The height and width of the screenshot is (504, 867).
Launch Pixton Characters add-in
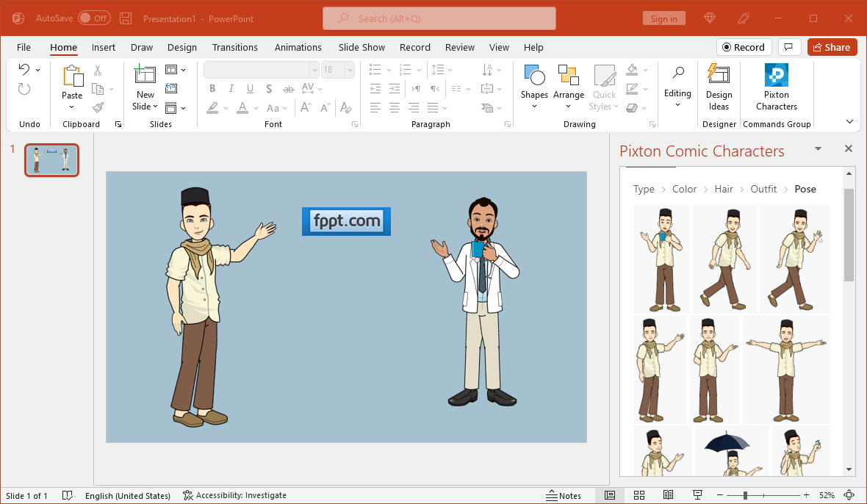click(x=777, y=87)
